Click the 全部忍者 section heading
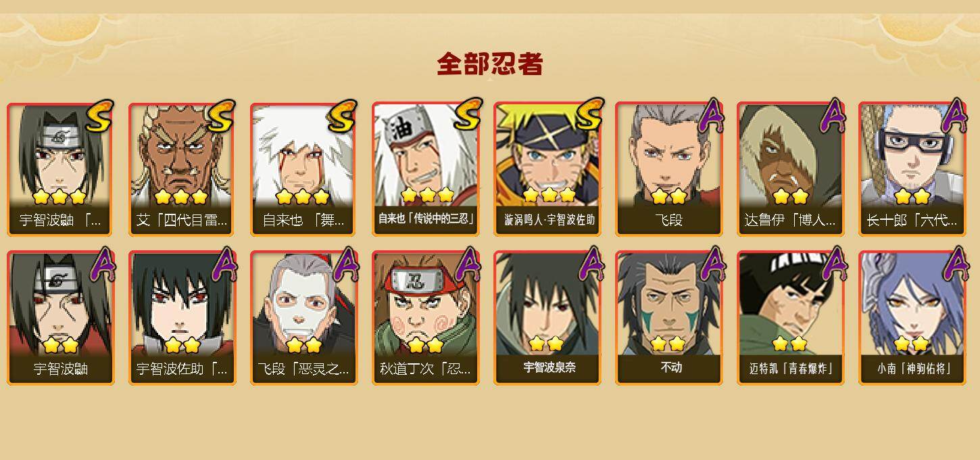980x460 pixels. tap(490, 64)
